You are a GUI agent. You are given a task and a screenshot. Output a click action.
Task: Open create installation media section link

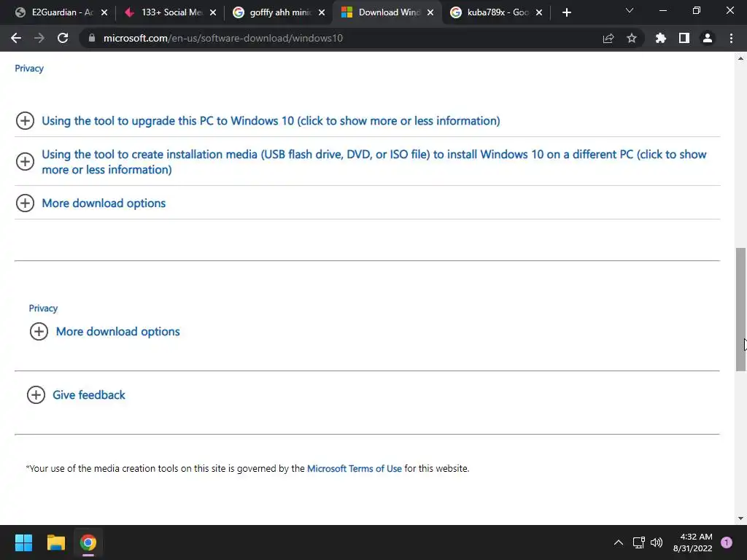374,162
